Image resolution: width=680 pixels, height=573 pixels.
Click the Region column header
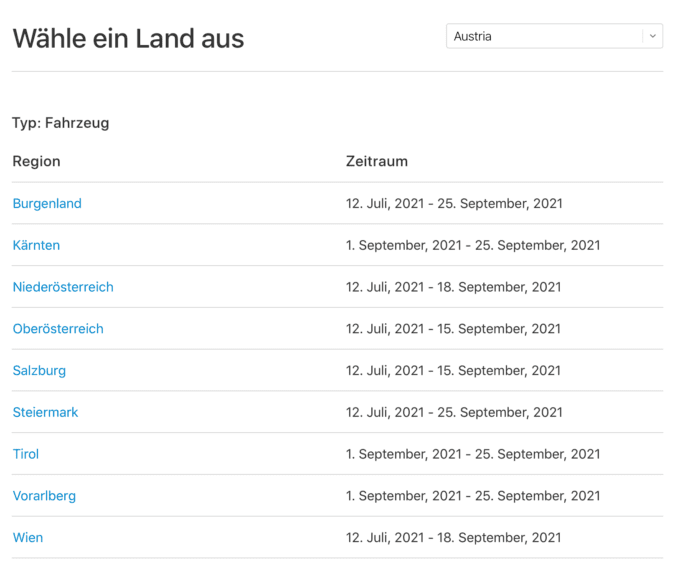coord(36,161)
